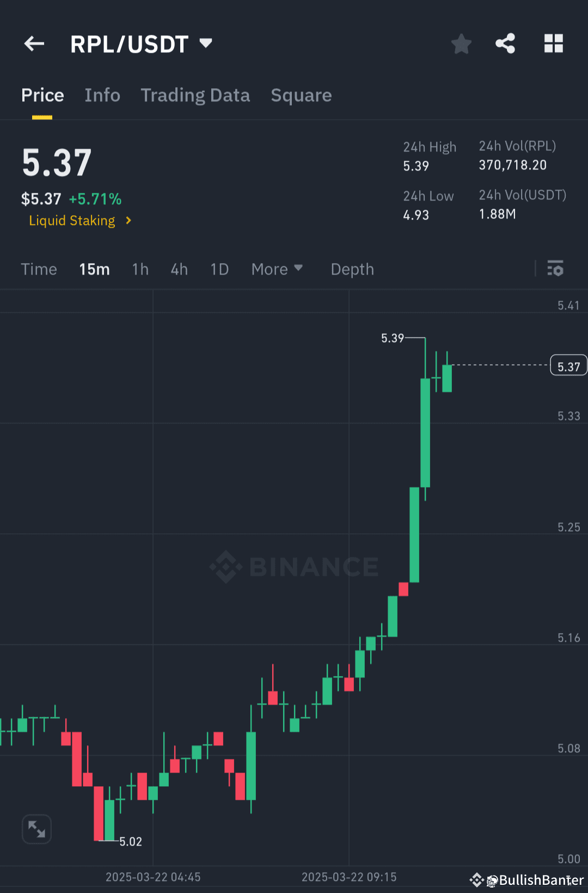The image size is (588, 893).
Task: Open chart settings icon beside timeframe row
Action: 555,269
